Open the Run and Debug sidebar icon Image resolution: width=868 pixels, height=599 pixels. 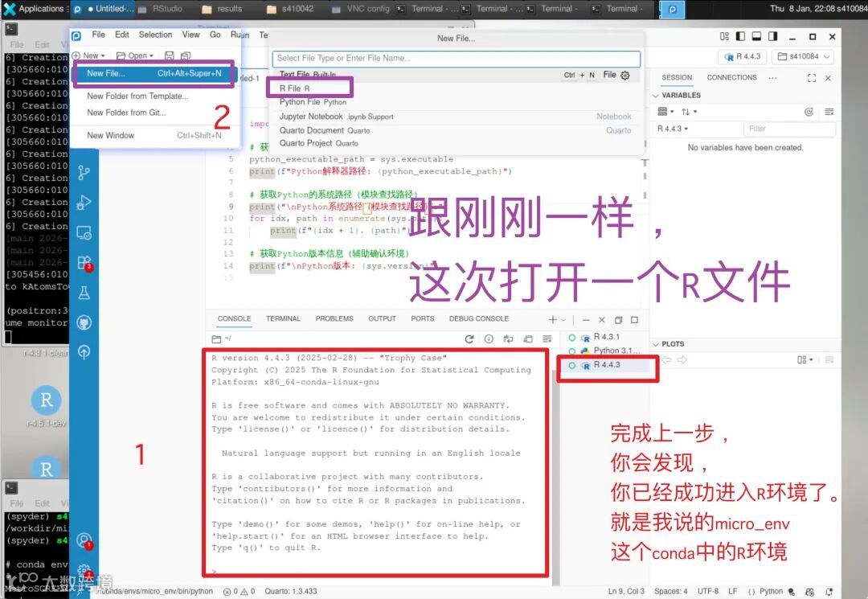click(84, 203)
